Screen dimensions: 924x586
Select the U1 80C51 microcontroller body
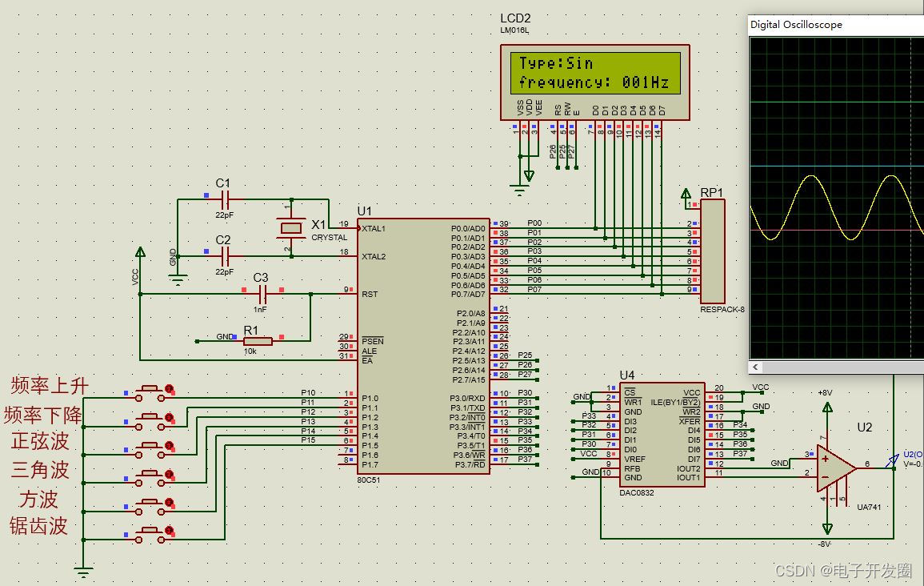tap(423, 346)
